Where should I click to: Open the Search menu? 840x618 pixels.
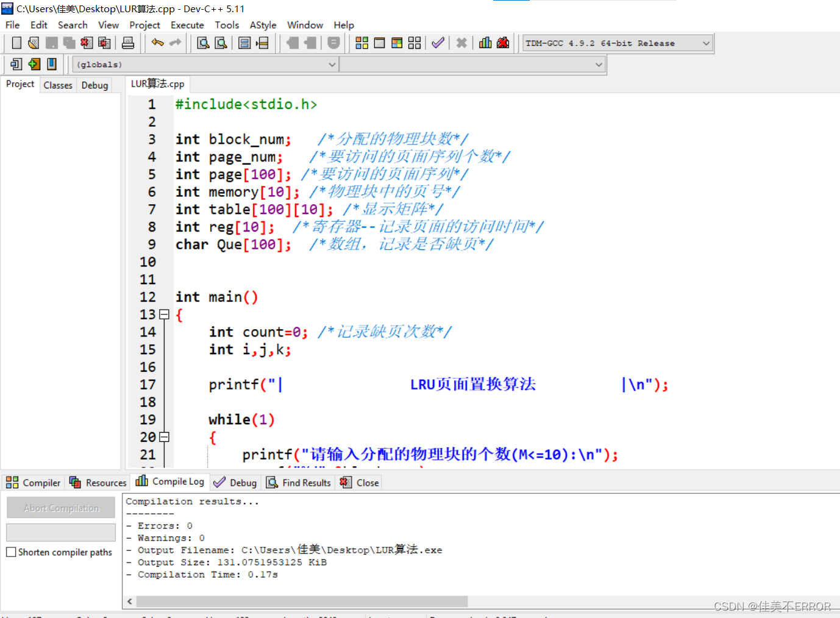point(73,25)
